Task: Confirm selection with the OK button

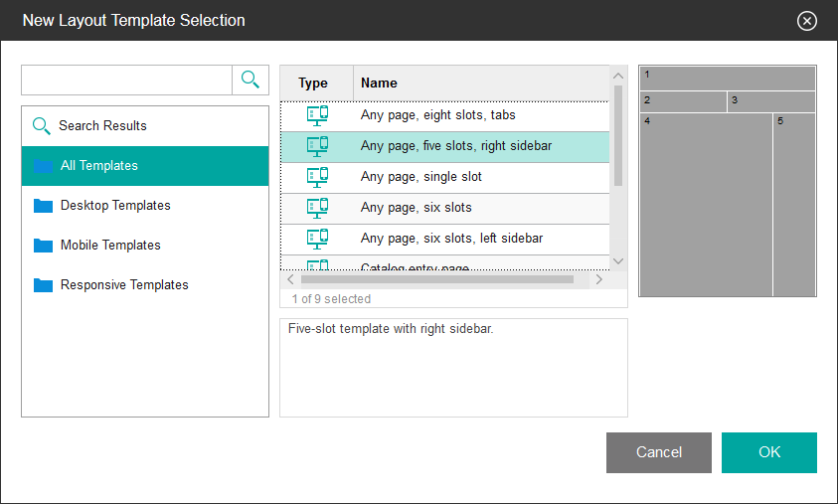Action: pyautogui.click(x=768, y=452)
